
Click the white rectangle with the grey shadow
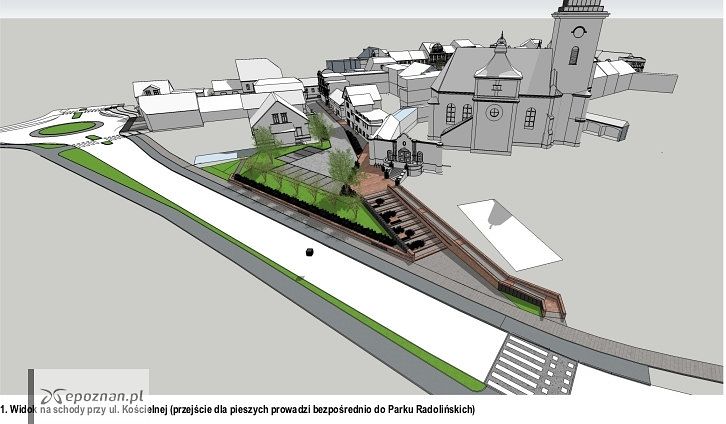[x=510, y=235]
